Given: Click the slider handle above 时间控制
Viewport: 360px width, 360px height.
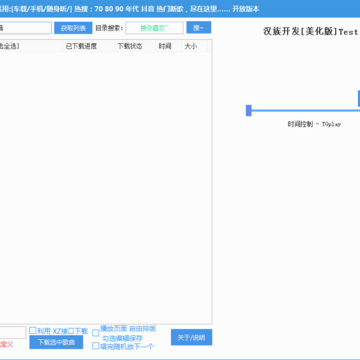Looking at the screenshot, I should click(249, 110).
